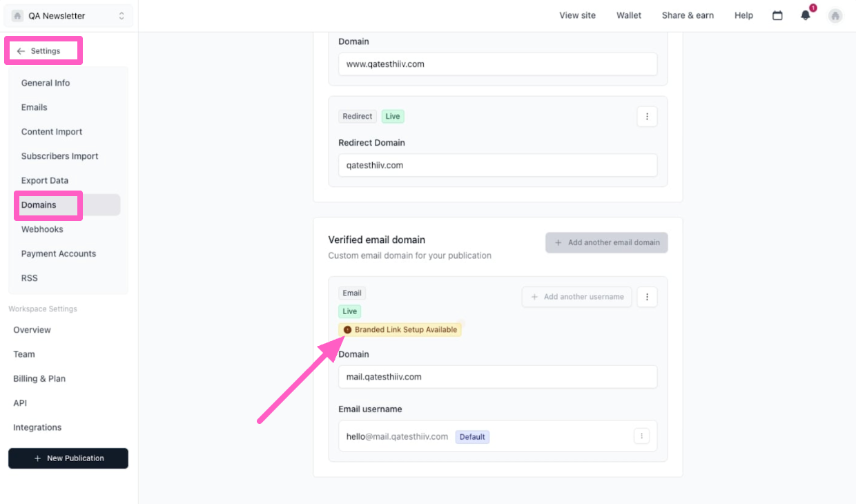Open the Help menu
The image size is (856, 504).
[x=743, y=15]
